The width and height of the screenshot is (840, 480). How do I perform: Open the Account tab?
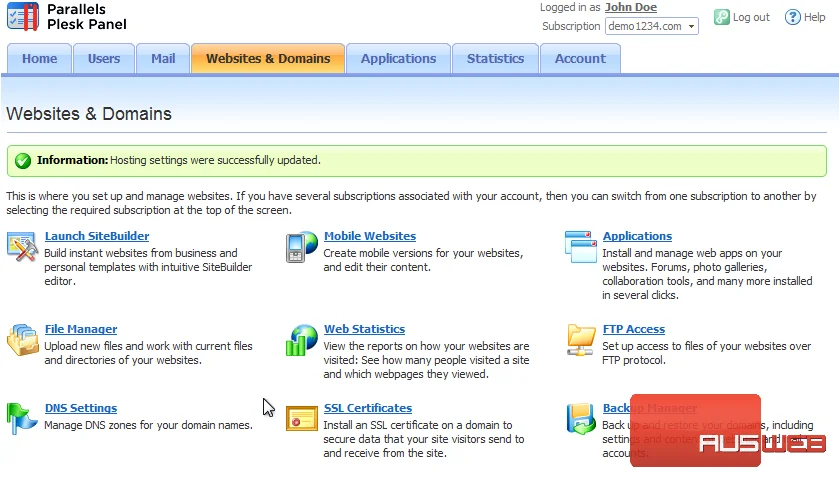580,58
